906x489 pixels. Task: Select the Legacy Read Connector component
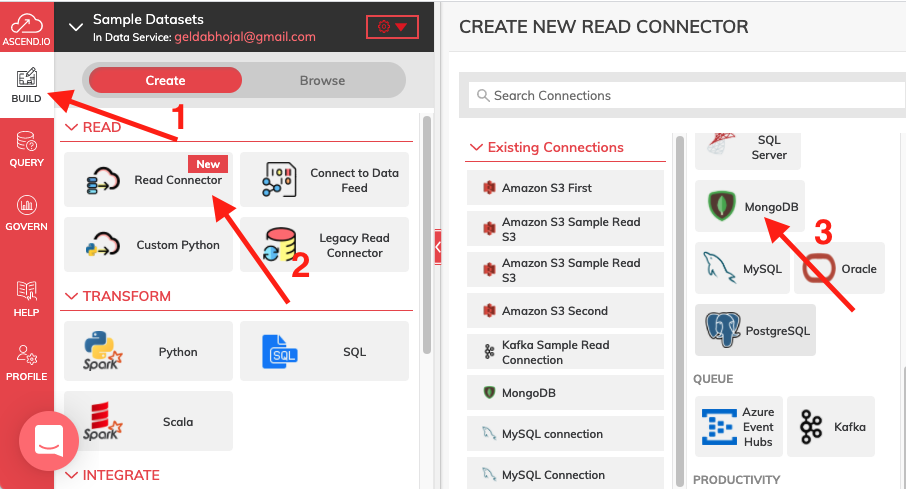point(324,244)
